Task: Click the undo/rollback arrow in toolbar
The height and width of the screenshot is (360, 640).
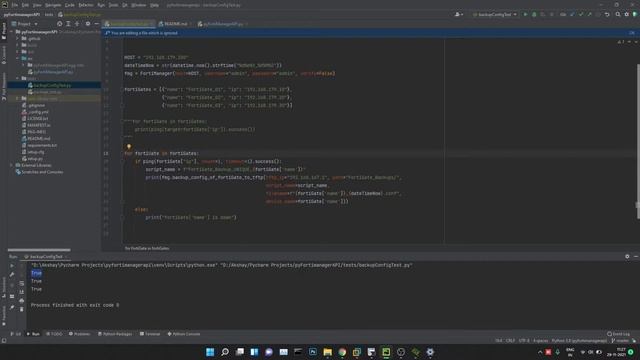Action: 607,14
